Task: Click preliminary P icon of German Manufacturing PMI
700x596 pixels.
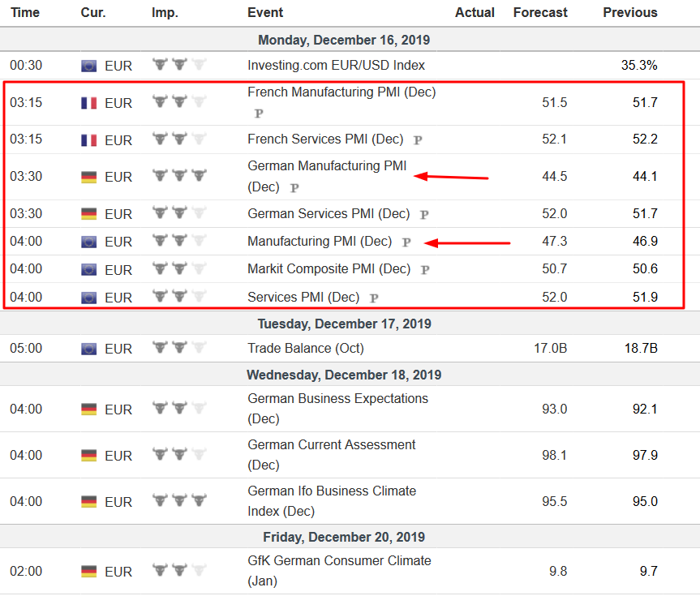Action: 294,187
